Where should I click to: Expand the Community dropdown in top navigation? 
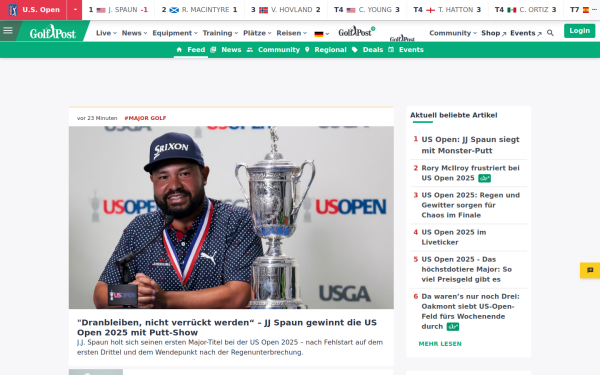pyautogui.click(x=453, y=33)
